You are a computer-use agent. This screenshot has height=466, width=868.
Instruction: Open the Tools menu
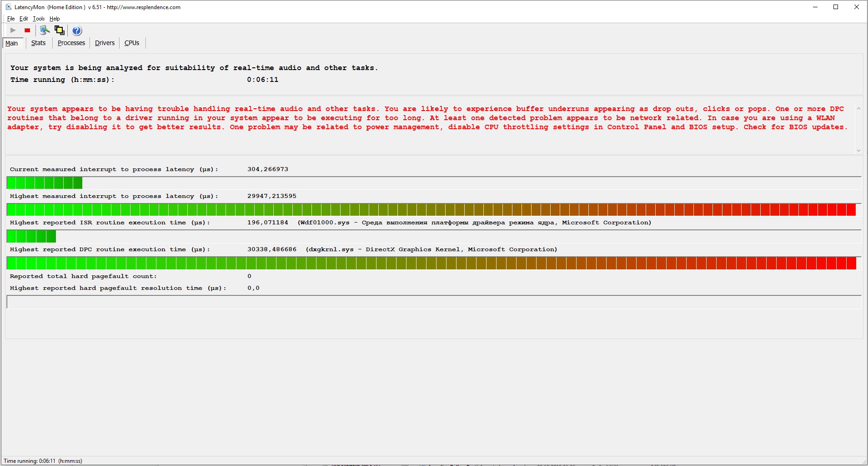39,19
